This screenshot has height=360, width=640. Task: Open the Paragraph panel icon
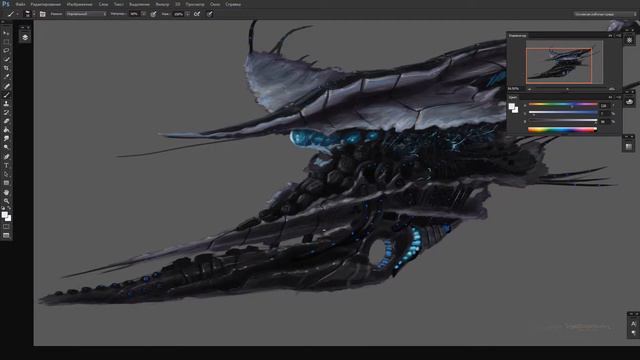(633, 333)
